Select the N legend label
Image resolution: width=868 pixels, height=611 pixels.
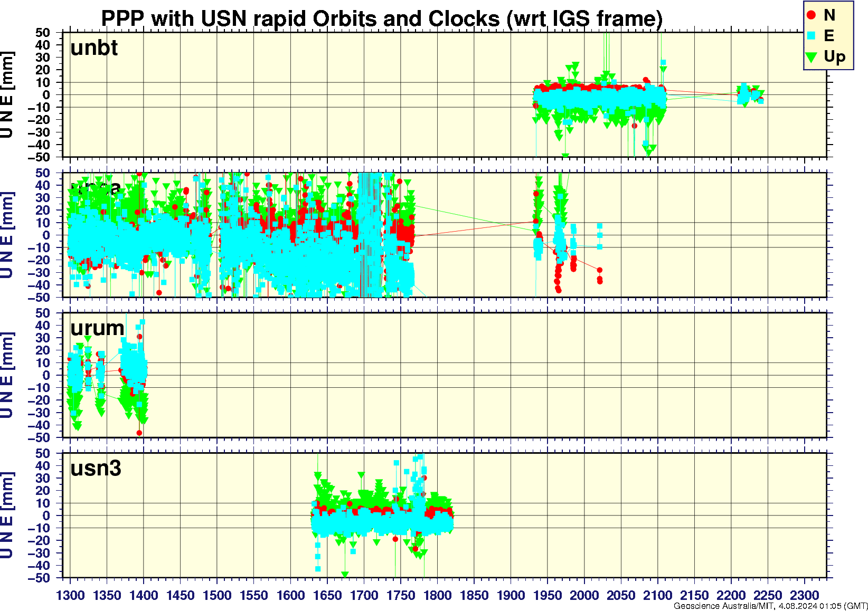829,15
